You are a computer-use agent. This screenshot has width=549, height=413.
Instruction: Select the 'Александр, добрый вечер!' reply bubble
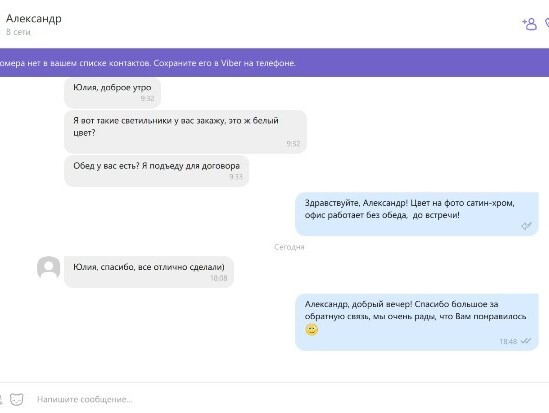[417, 322]
